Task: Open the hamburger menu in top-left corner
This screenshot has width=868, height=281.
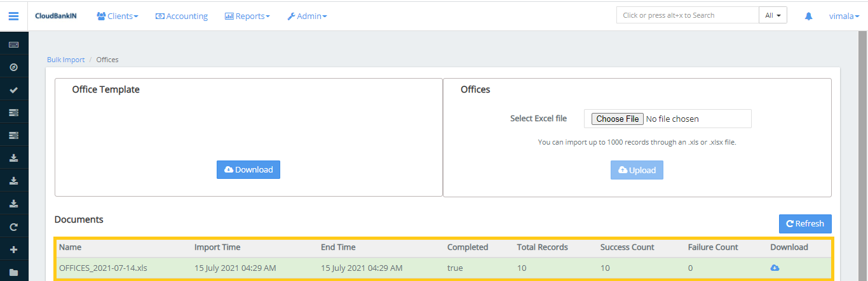Action: coord(13,16)
